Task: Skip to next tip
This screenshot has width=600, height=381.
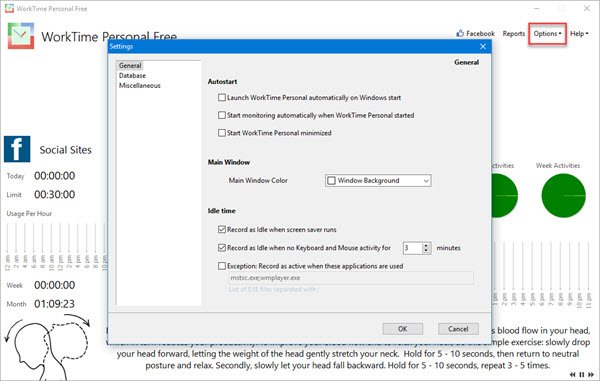Action: [x=591, y=374]
